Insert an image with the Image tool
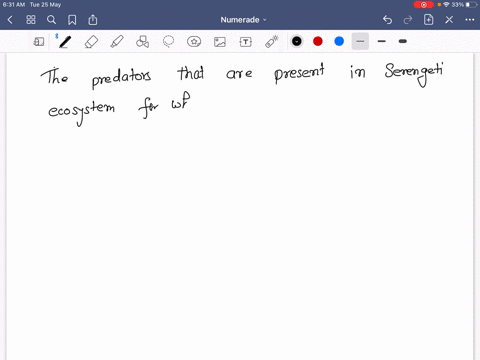The width and height of the screenshot is (480, 360). click(220, 42)
